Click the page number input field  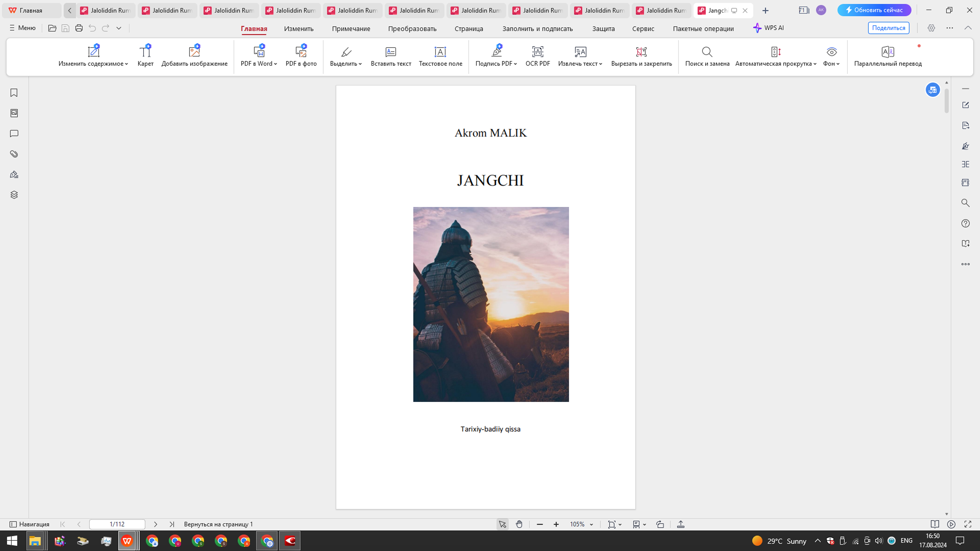[x=117, y=524]
